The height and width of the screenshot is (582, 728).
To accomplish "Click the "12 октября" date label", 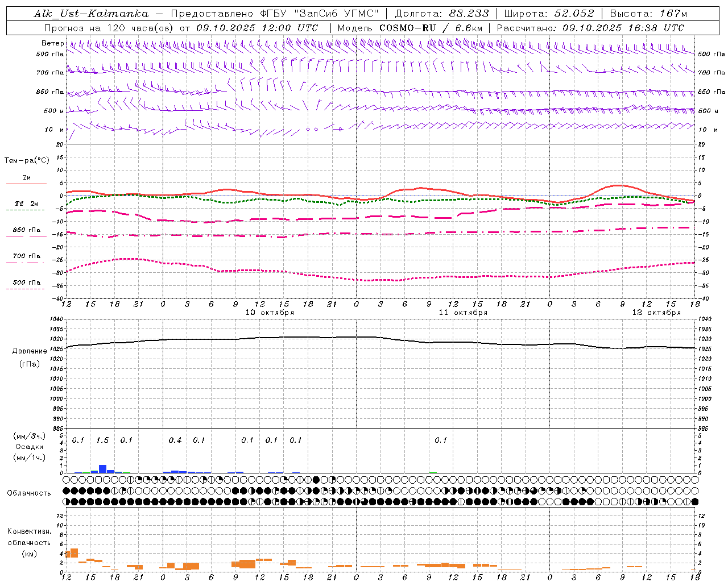I will tap(656, 313).
